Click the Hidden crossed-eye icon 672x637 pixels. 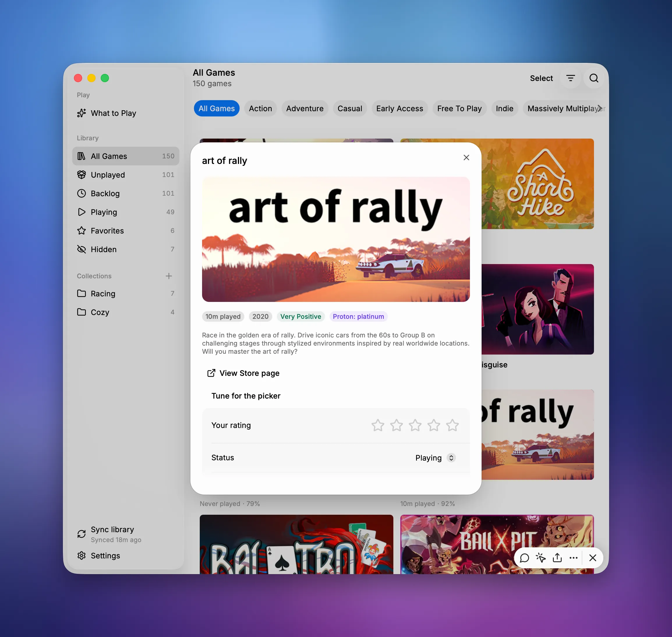(82, 250)
